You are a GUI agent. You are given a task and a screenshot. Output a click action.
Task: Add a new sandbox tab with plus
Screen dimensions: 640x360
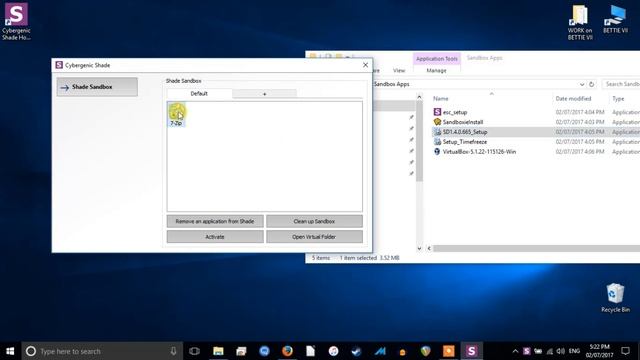(264, 94)
